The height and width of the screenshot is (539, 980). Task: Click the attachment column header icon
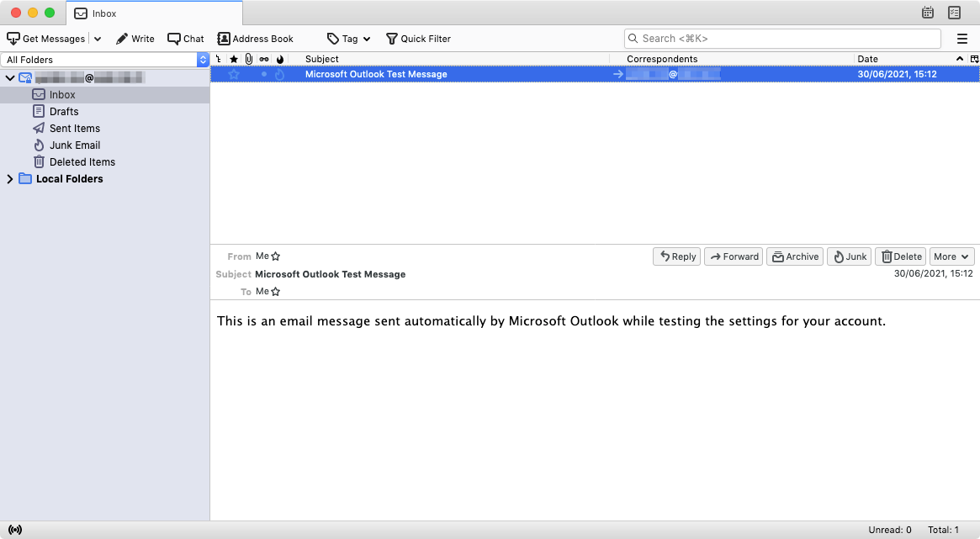pyautogui.click(x=249, y=59)
